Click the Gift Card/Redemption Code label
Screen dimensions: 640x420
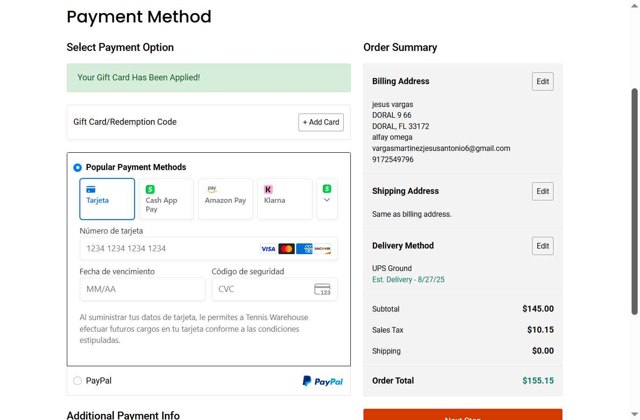pos(125,122)
